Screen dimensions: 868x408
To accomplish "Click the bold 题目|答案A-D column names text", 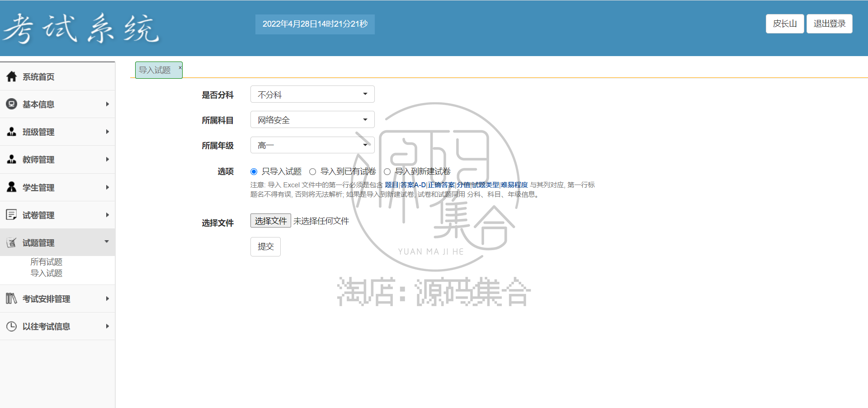I will (x=456, y=185).
